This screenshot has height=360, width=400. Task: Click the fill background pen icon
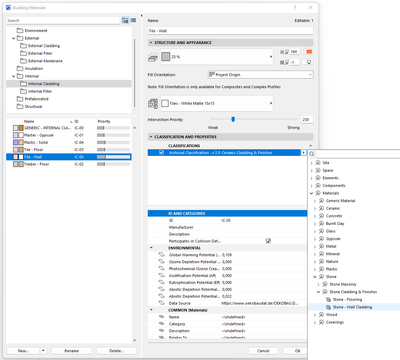(284, 62)
